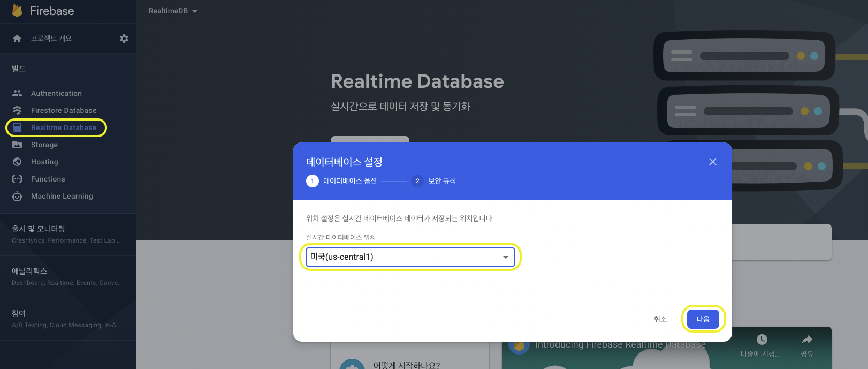Click the Realtime Database heading

417,81
